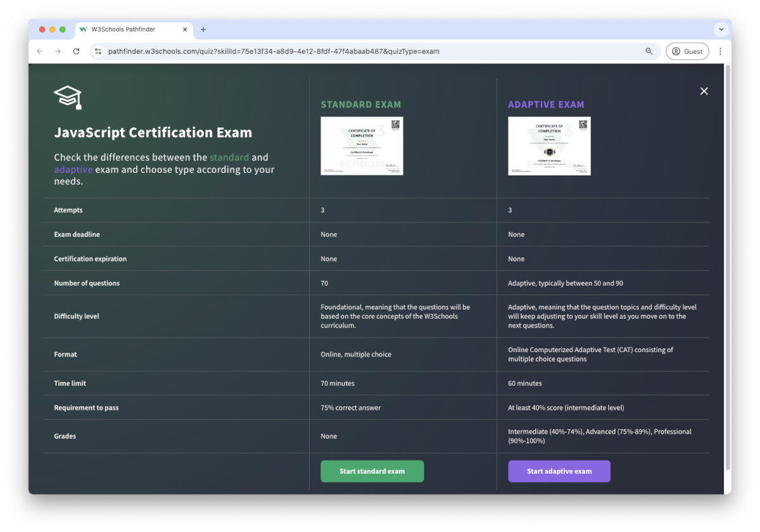760x532 pixels.
Task: Expand the tab search dropdown arrow
Action: 721,29
